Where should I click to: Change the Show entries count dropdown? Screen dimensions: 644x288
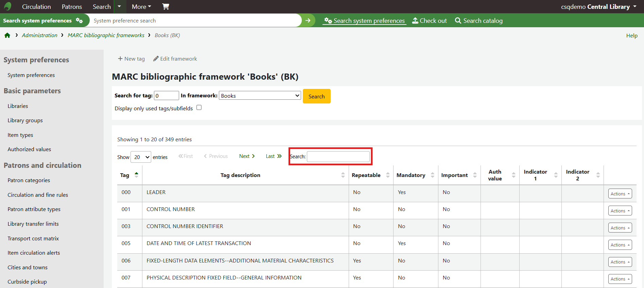click(x=141, y=157)
